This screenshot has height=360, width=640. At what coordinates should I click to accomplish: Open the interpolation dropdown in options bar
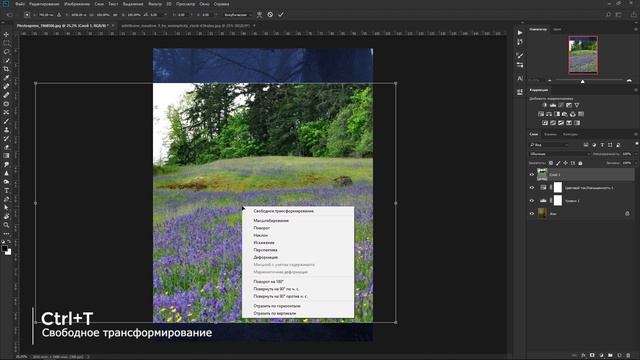[238, 15]
